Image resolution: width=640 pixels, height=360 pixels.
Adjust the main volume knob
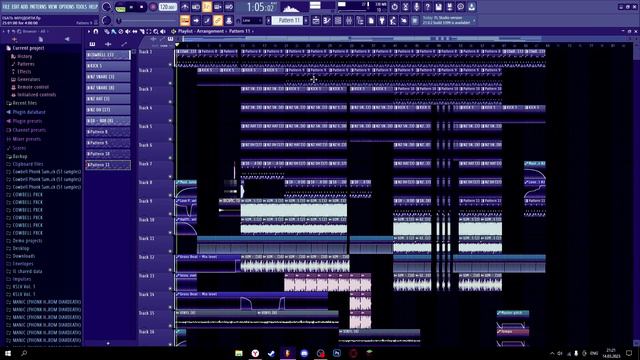click(107, 7)
